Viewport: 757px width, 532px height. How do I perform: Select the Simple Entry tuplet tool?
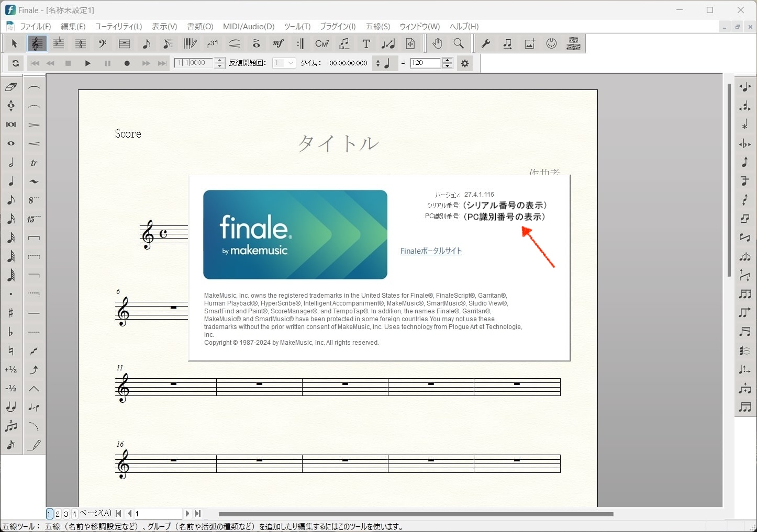pos(11,426)
